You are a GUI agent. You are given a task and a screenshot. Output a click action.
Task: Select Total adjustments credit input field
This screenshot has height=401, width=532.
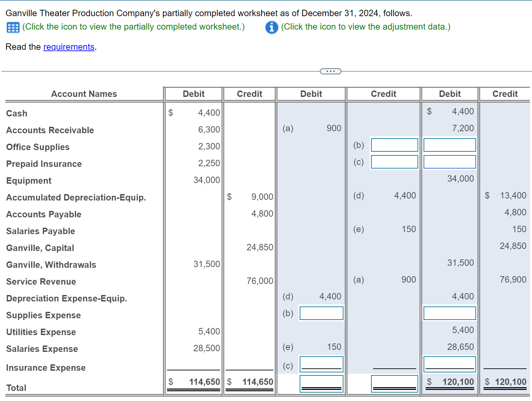pos(394,384)
